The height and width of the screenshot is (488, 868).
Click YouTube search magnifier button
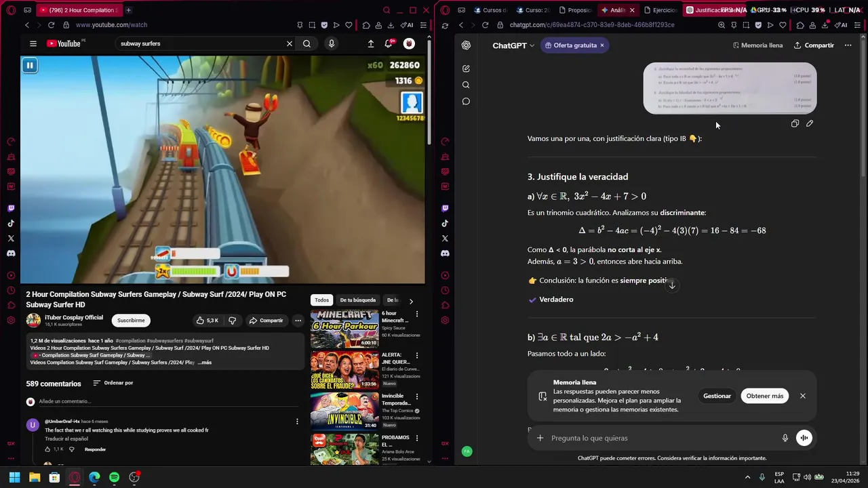point(307,43)
